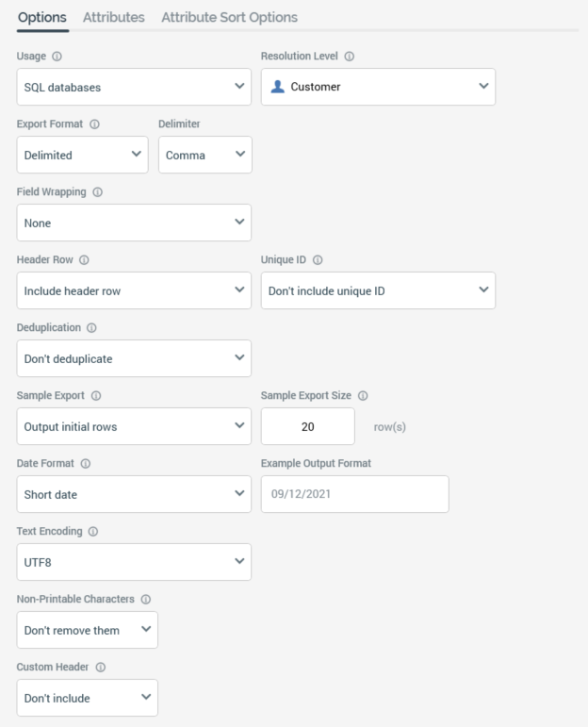Click the Custom Header info icon
This screenshot has width=588, height=727.
point(100,668)
